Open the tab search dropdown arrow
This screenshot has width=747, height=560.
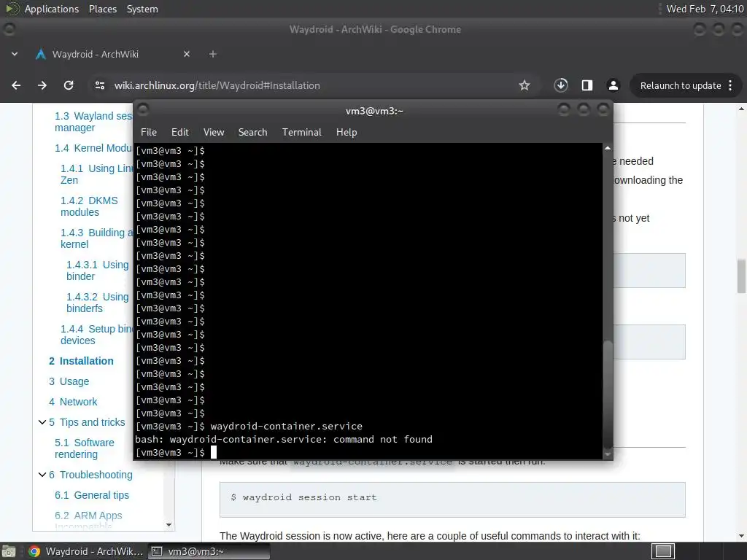tap(15, 54)
